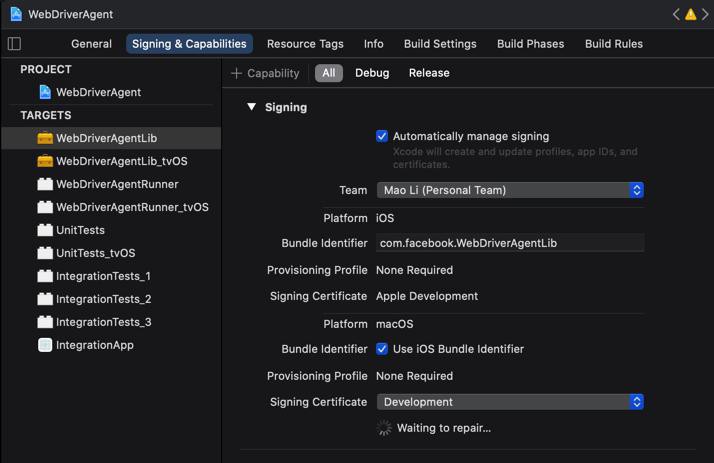
Task: Open the Team dropdown Mao Li
Action: [510, 190]
